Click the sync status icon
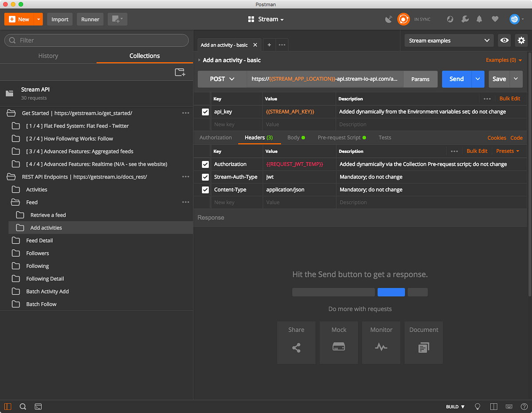 (403, 19)
